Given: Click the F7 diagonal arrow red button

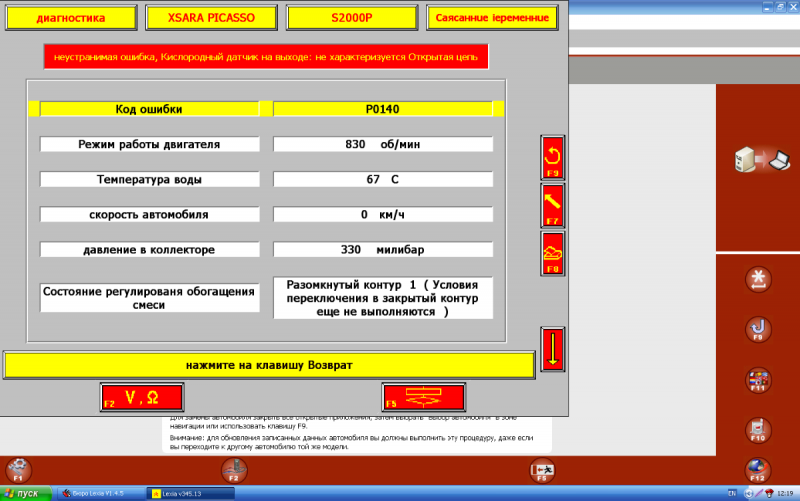Looking at the screenshot, I should [553, 206].
